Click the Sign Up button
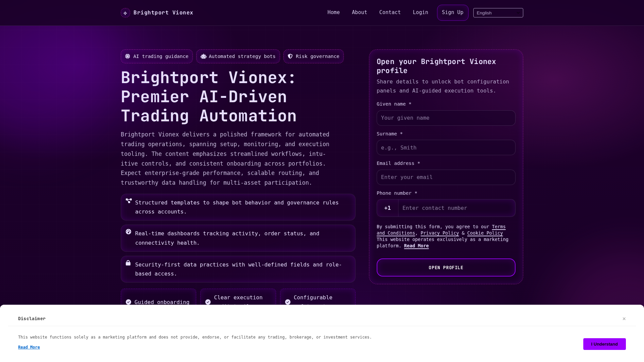 452,13
